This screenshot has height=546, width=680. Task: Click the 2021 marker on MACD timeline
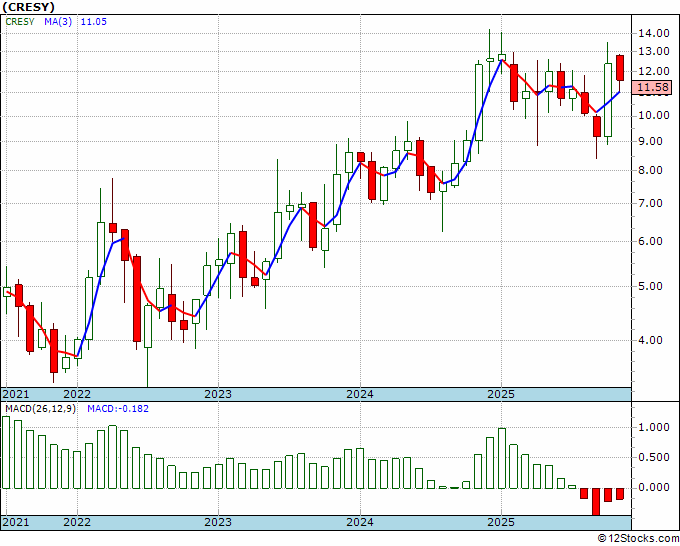coord(16,522)
